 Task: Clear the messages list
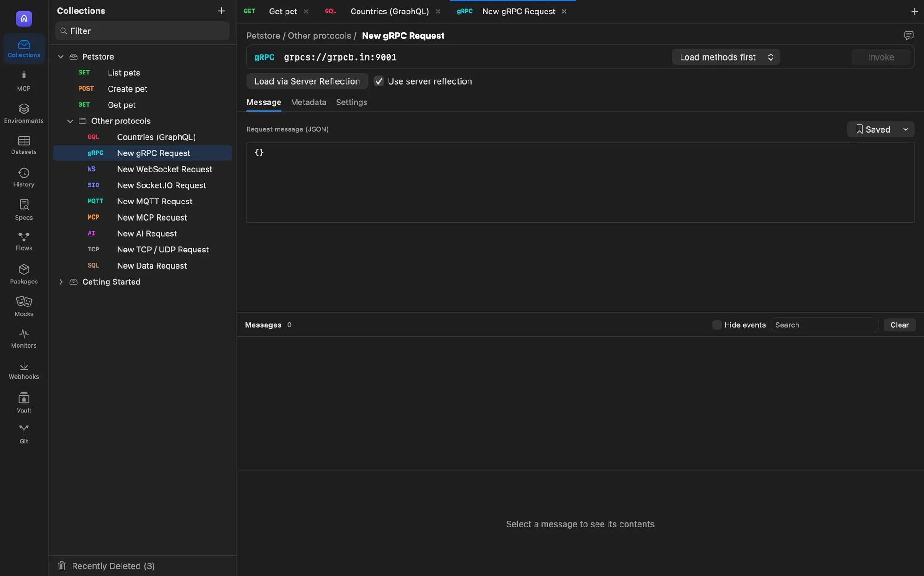tap(900, 325)
